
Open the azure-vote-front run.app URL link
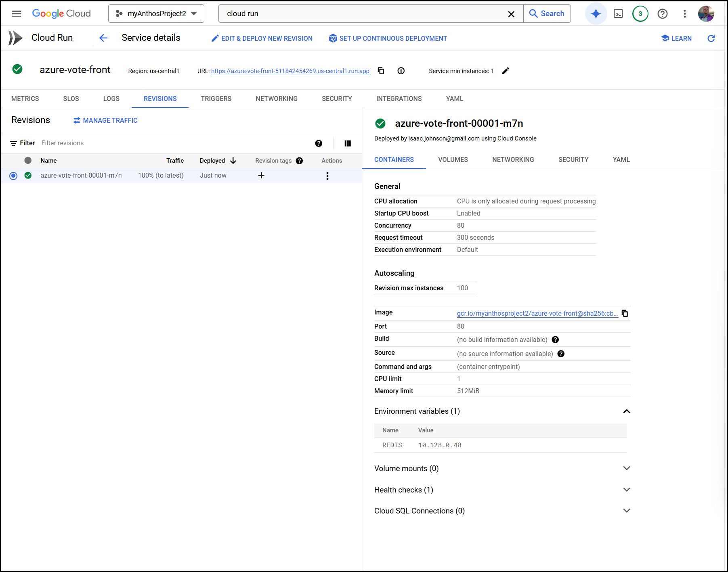290,71
